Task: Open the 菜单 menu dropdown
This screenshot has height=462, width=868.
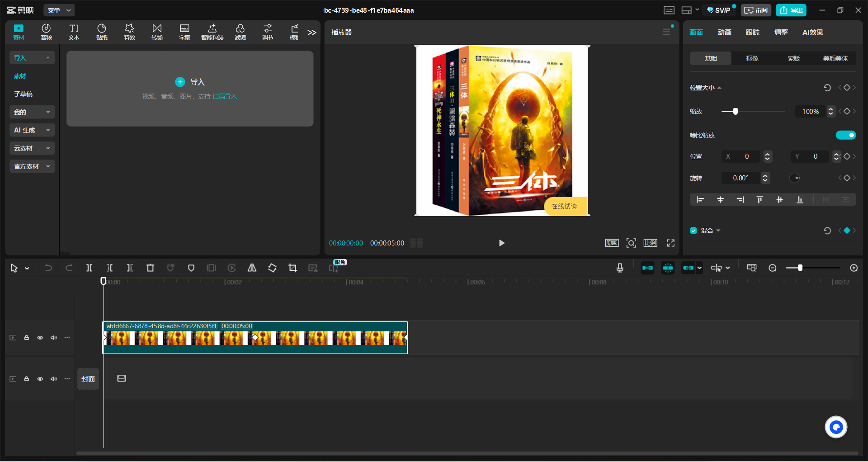Action: [x=59, y=10]
